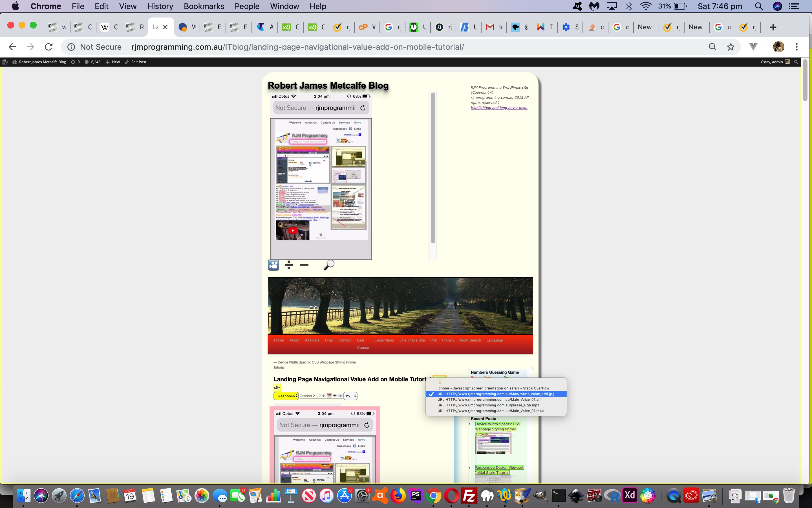Switch to the Gmail tab
The image size is (812, 508).
point(494,27)
